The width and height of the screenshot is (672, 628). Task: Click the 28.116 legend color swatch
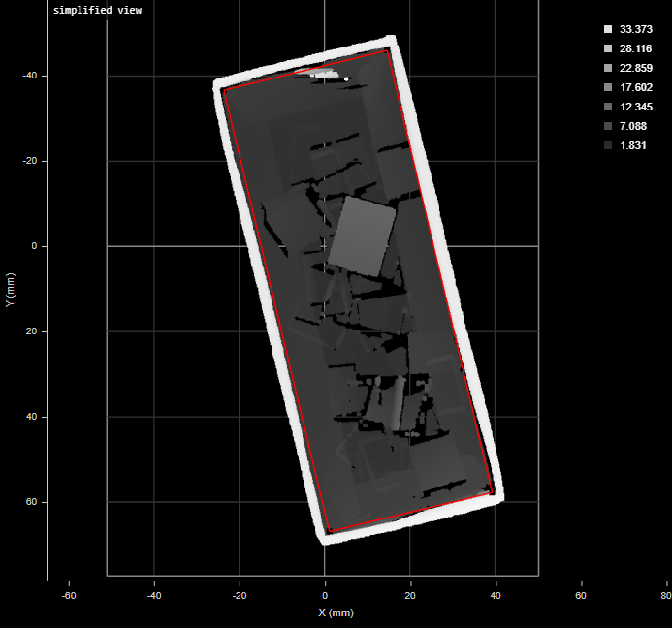pyautogui.click(x=608, y=48)
